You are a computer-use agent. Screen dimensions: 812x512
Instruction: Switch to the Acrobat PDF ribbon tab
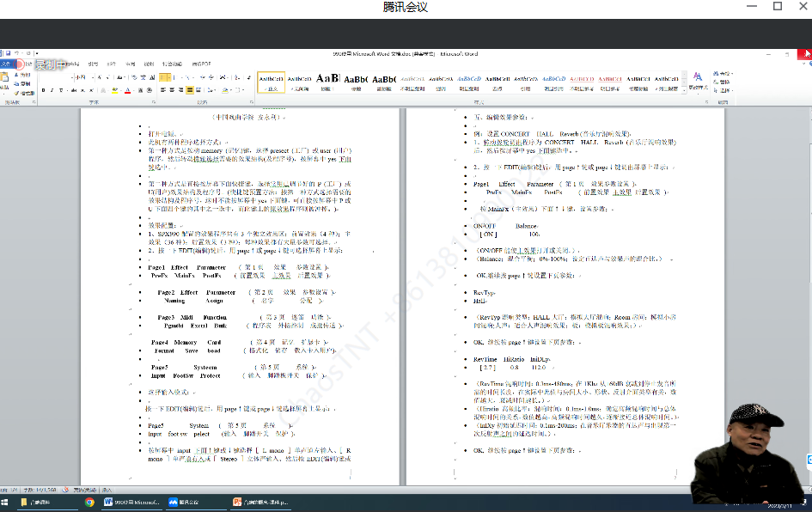click(x=201, y=64)
